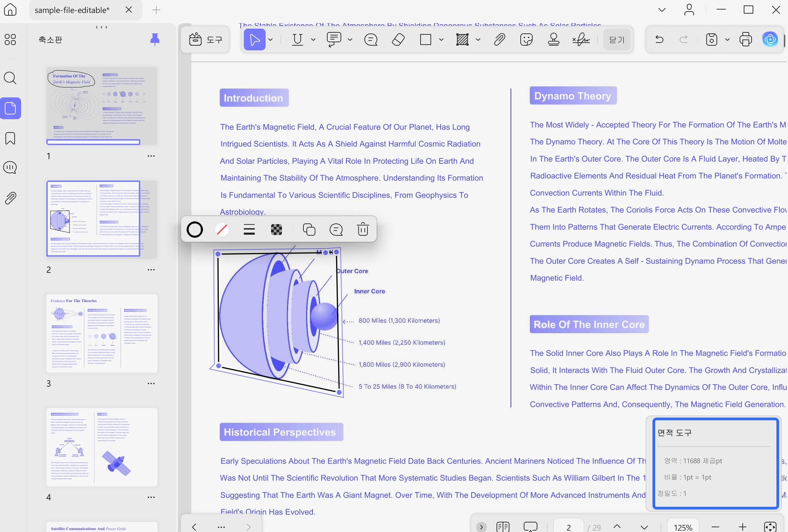Image resolution: width=788 pixels, height=532 pixels.
Task: Toggle the page thumbnails panel icon
Action: [x=11, y=108]
